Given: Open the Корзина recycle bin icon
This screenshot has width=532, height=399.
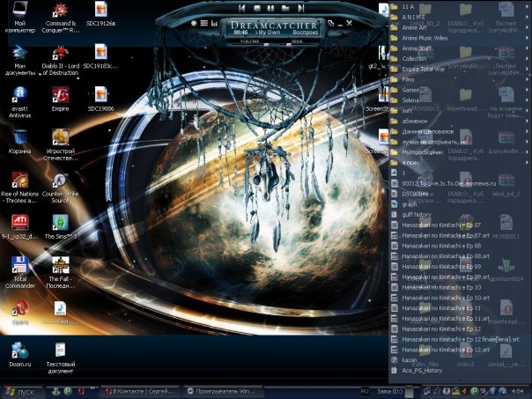Looking at the screenshot, I should click(19, 138).
